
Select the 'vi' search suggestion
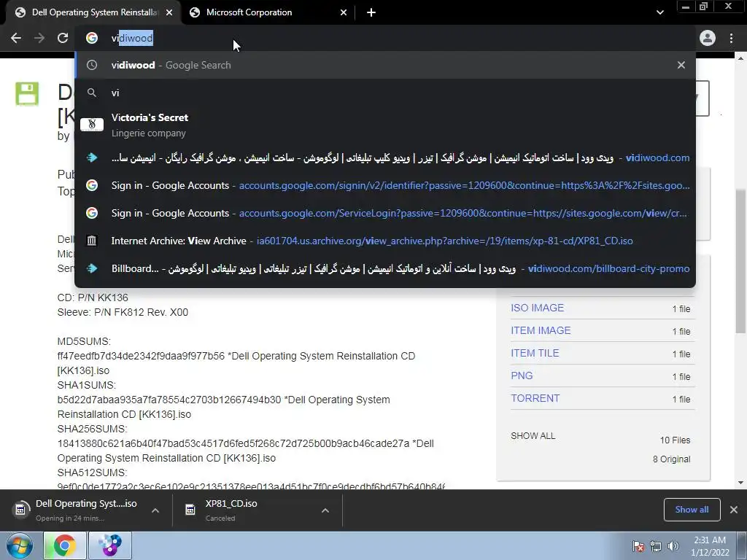(x=385, y=93)
